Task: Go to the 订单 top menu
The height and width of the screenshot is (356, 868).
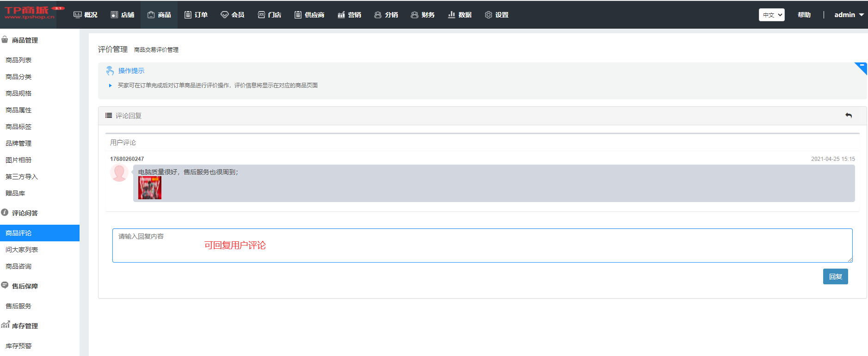Action: point(196,15)
